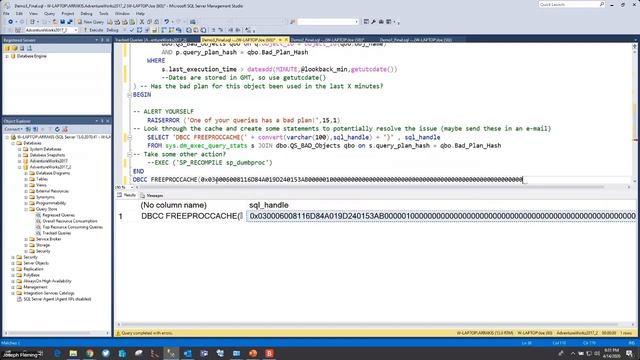Open the Tools menu

pos(104,13)
